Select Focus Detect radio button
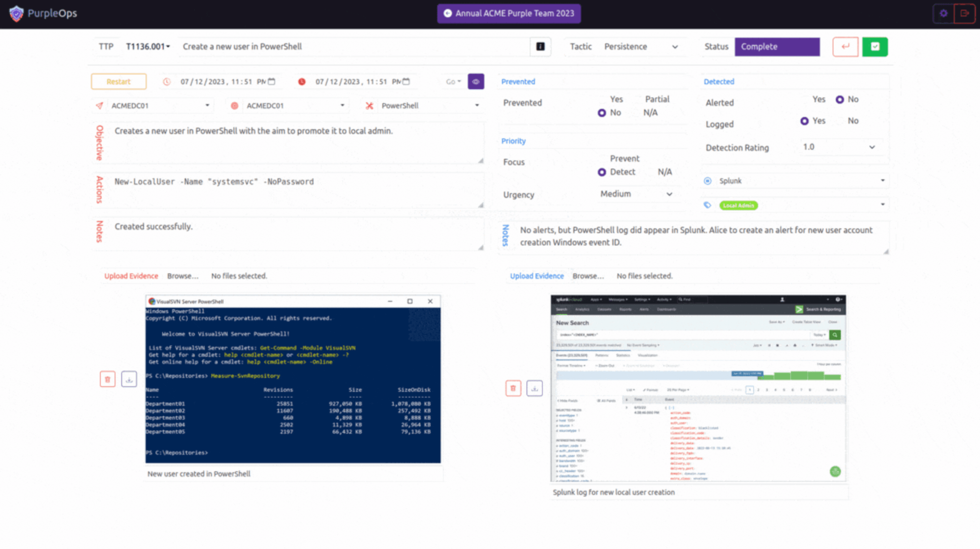Screen dimensions: 980x549 (x=602, y=172)
